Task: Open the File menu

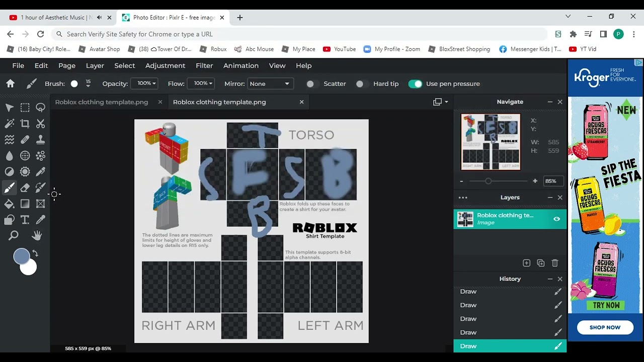Action: click(18, 66)
